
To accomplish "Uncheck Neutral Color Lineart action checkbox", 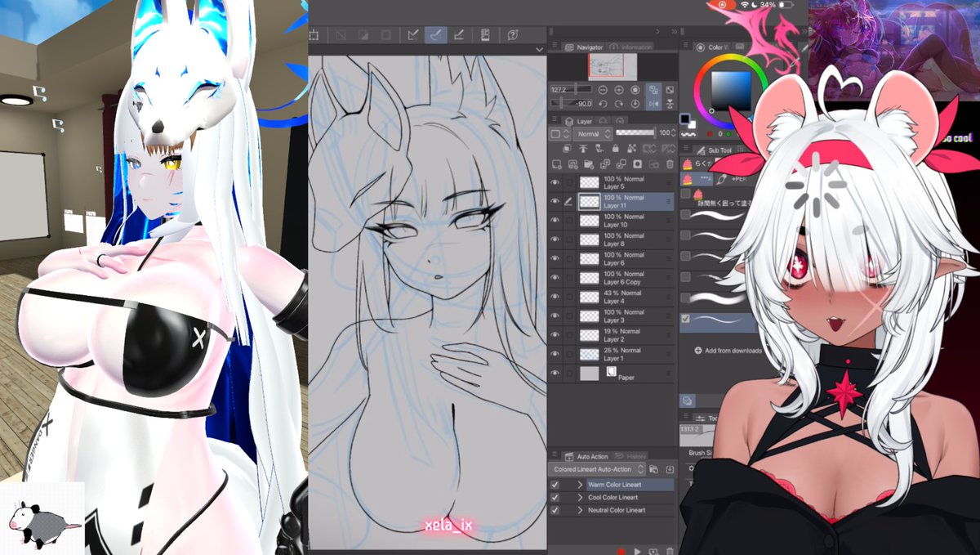I will click(x=555, y=510).
